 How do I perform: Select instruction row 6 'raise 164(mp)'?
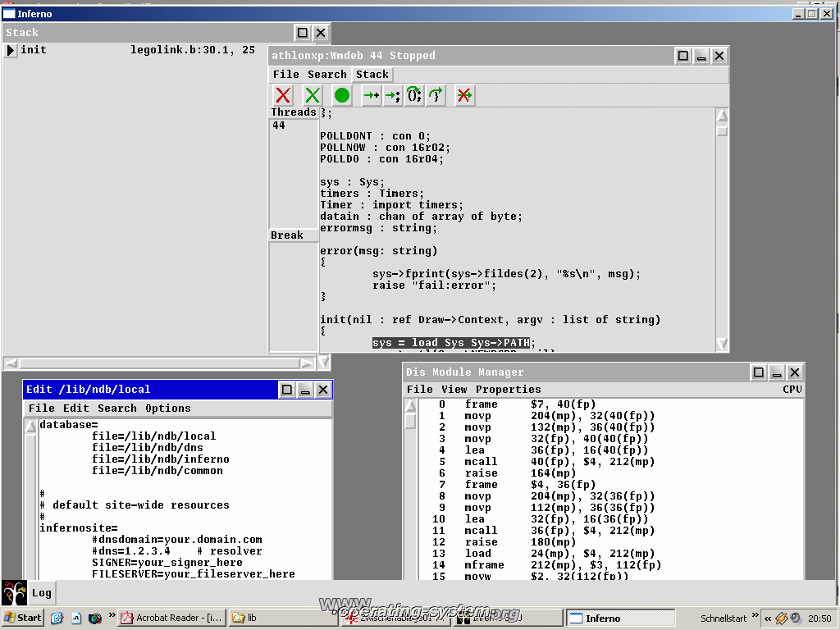click(x=507, y=473)
